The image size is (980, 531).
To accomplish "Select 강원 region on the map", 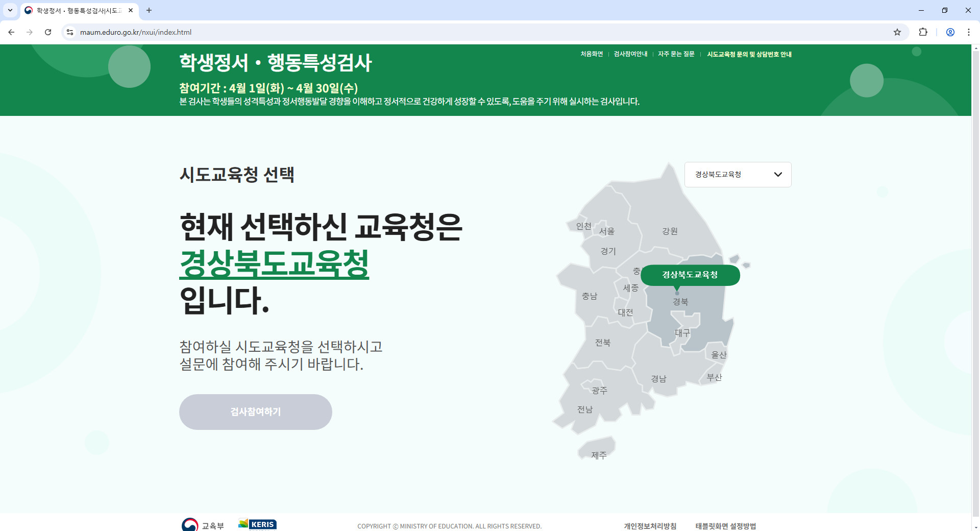I will tap(670, 231).
